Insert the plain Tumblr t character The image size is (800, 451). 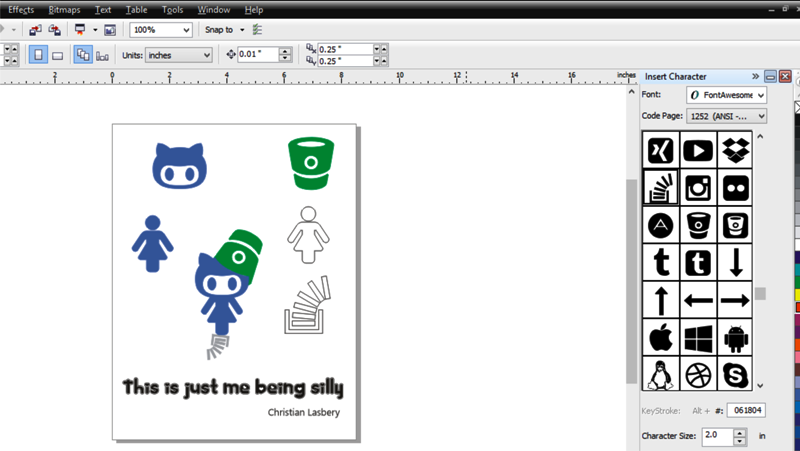[x=661, y=262]
